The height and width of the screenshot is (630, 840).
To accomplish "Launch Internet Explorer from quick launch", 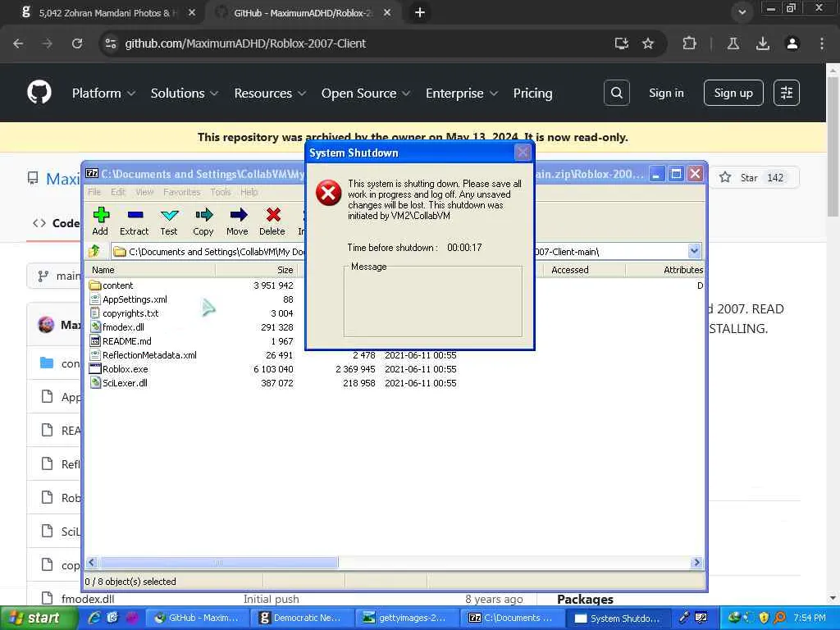I will (94, 618).
